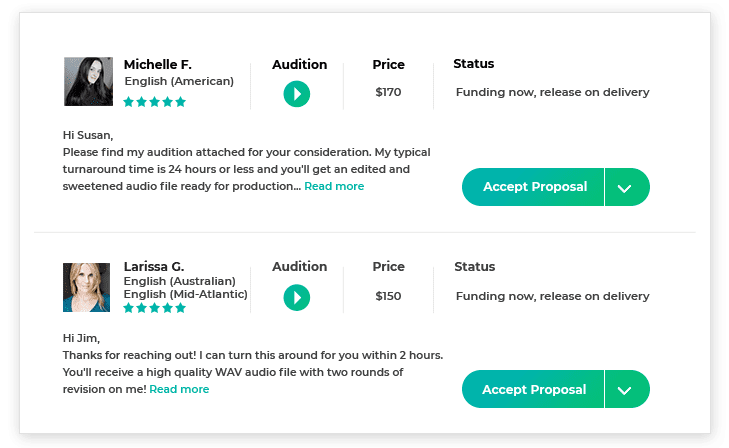Click Larissa's funding status text
The height and width of the screenshot is (448, 729).
tap(552, 296)
